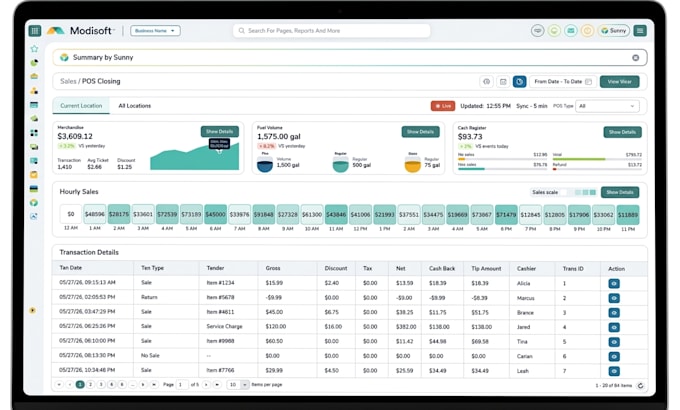Click the Modisoft logo
Viewport: 680px width, 410px height.
coord(81,31)
